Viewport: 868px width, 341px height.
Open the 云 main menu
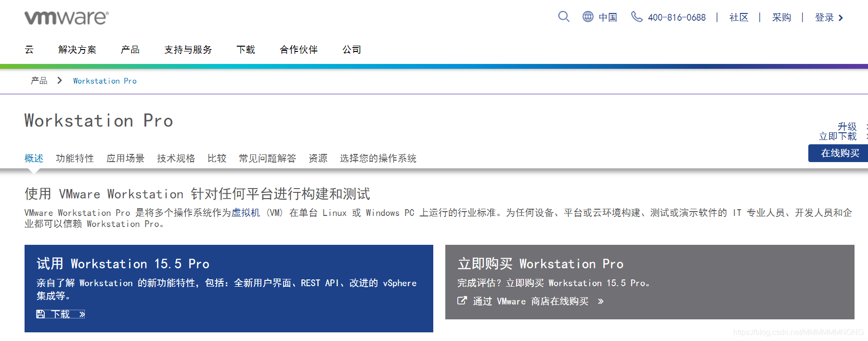tap(29, 50)
